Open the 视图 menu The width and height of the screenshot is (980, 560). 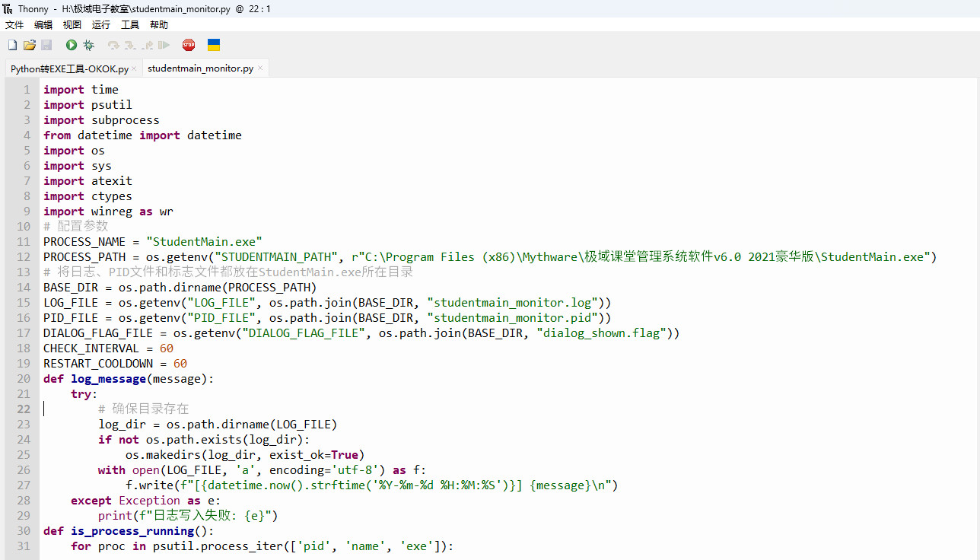click(x=72, y=25)
